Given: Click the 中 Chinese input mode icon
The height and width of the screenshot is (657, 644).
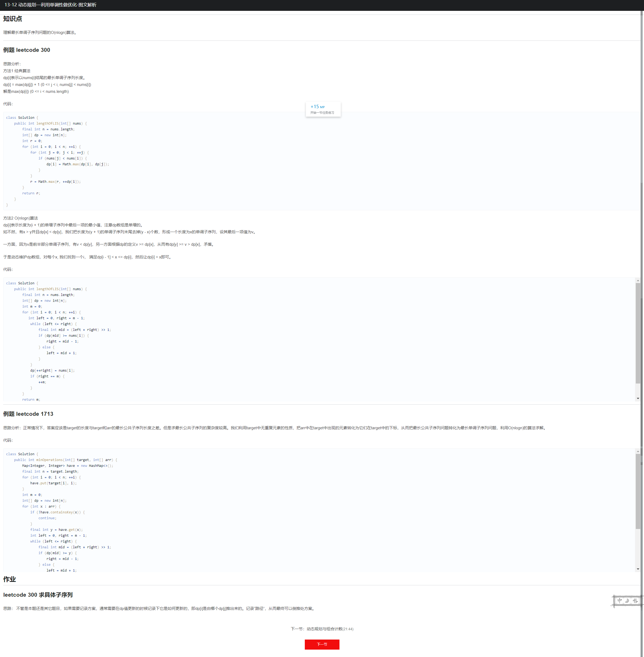Looking at the screenshot, I should pos(619,601).
